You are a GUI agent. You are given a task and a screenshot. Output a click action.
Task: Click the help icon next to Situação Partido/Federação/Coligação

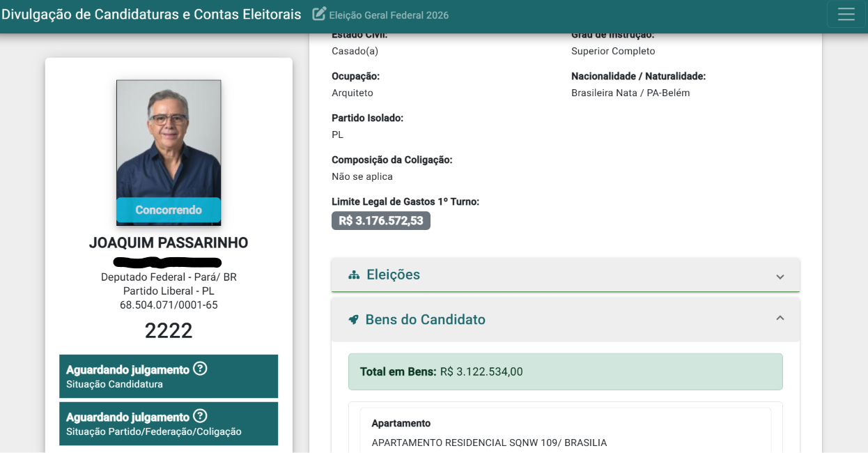200,416
